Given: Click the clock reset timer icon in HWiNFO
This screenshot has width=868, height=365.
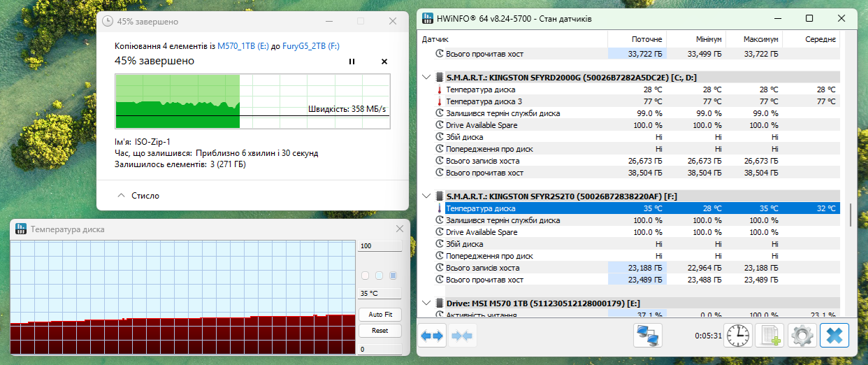Looking at the screenshot, I should pos(738,336).
